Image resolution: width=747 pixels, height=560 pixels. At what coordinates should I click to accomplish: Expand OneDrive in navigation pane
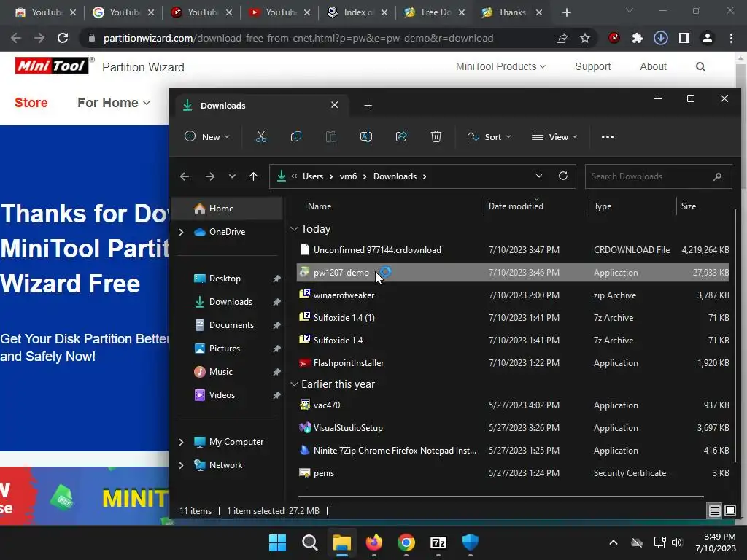click(181, 232)
